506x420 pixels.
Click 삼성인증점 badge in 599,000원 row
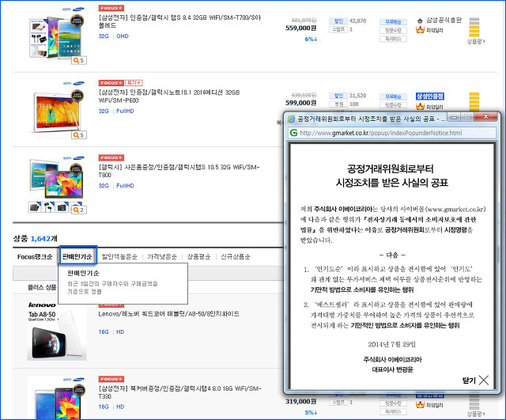(x=430, y=96)
